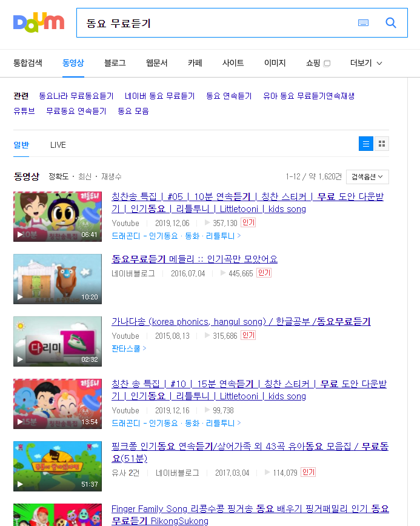Open the 칭찬송 특집 #05 video title
The image size is (420, 526).
[247, 202]
